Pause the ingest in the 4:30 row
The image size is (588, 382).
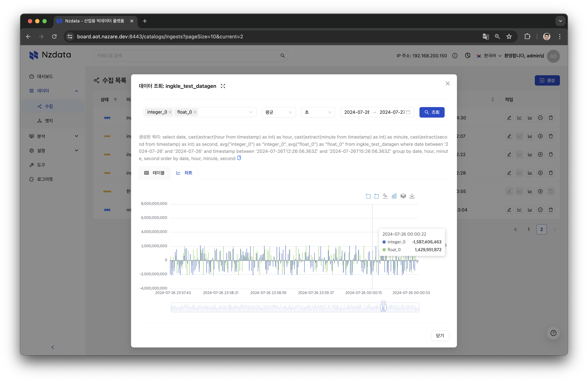coord(540,118)
